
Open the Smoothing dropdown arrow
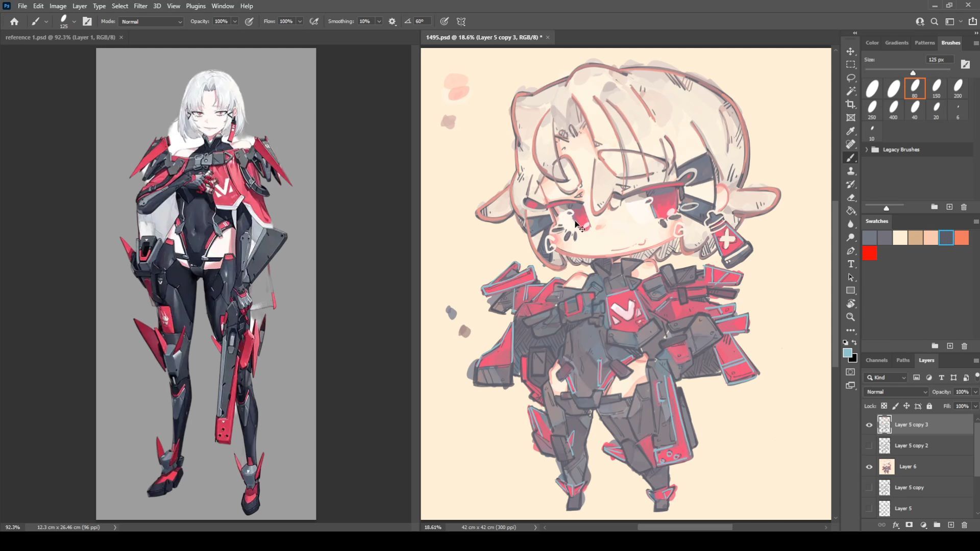379,21
